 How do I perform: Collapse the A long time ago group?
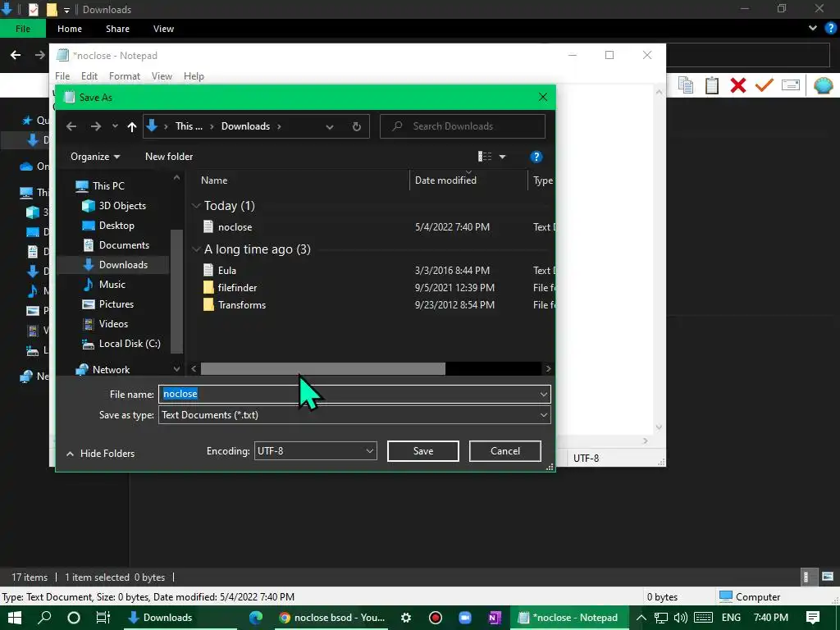point(196,249)
